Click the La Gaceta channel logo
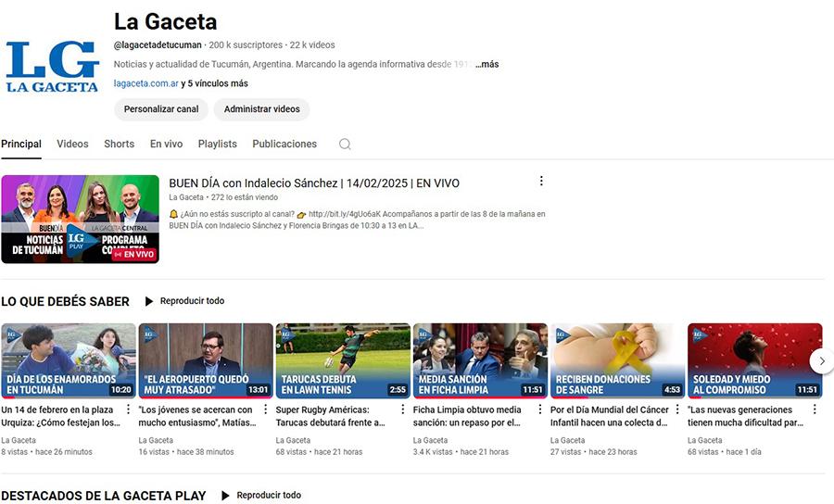The height and width of the screenshot is (504, 834). (52, 66)
